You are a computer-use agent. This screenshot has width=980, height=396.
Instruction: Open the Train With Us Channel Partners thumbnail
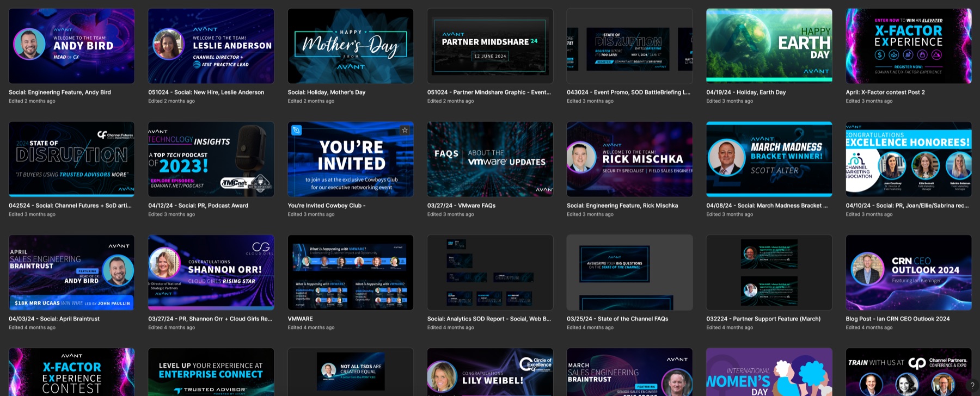coord(909,372)
